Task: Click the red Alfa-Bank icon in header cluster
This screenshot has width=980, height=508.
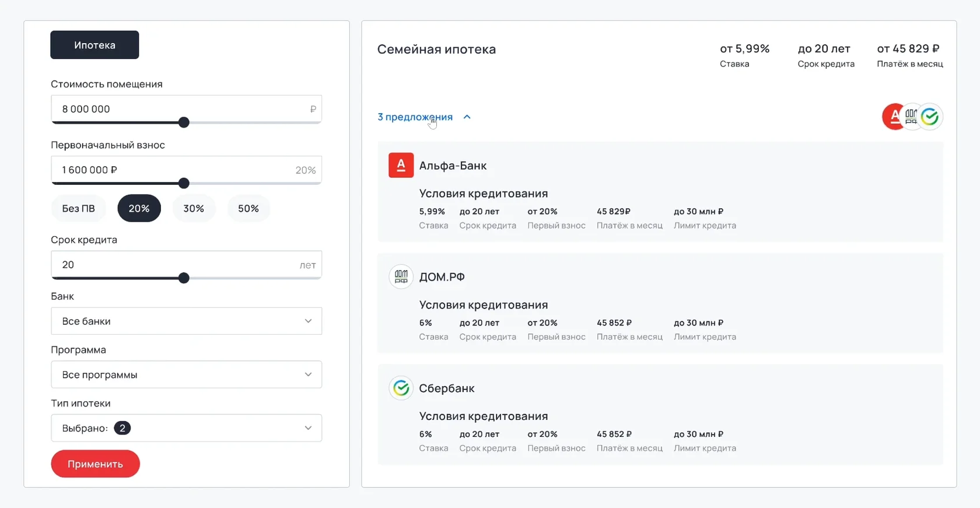Action: click(891, 117)
